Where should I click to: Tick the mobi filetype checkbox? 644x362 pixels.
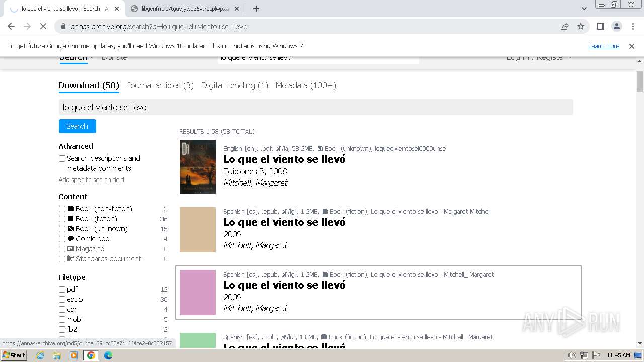(x=62, y=319)
